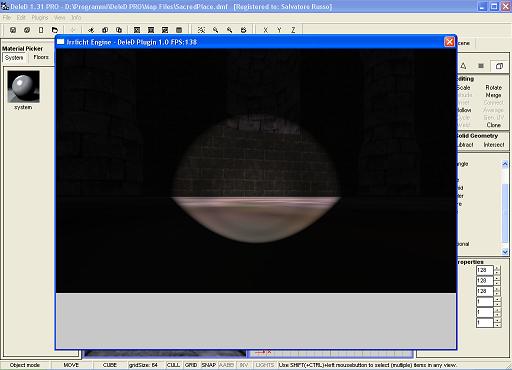
Task: Click the first magnifier zoom toolbar icon
Action: coord(215,30)
